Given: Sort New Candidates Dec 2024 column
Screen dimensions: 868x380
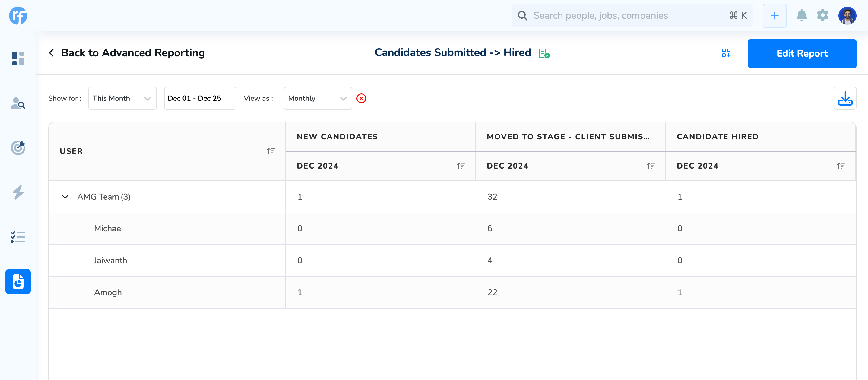Looking at the screenshot, I should [461, 166].
